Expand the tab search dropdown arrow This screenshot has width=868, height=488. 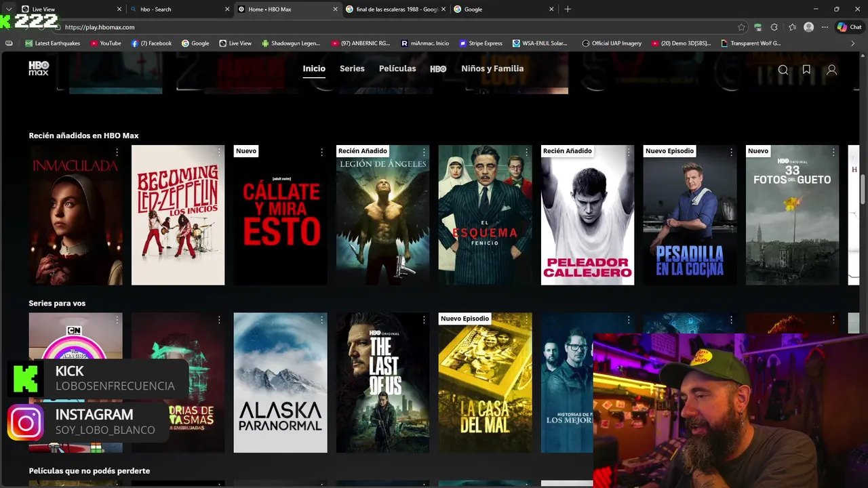tap(9, 9)
